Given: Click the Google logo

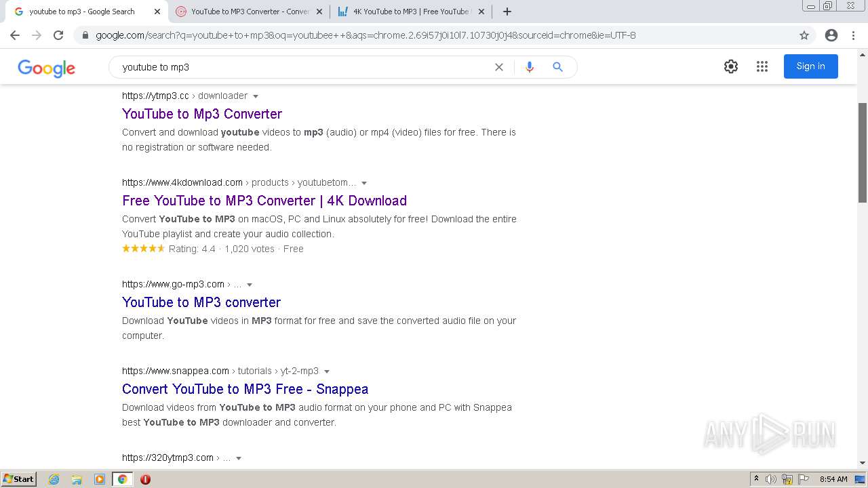Looking at the screenshot, I should tap(47, 68).
